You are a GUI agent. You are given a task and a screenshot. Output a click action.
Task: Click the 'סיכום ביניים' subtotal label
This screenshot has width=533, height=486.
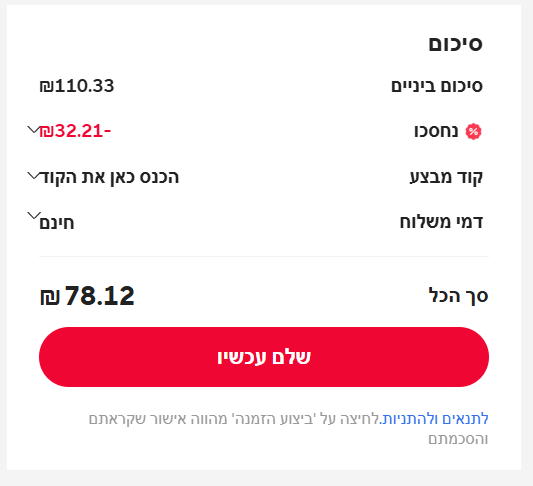[x=437, y=86]
